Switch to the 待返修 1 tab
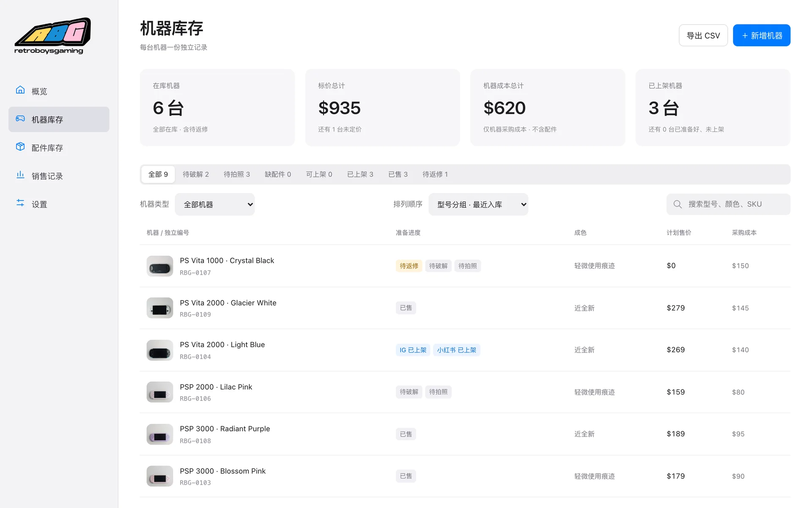This screenshot has height=508, width=812. coord(435,174)
